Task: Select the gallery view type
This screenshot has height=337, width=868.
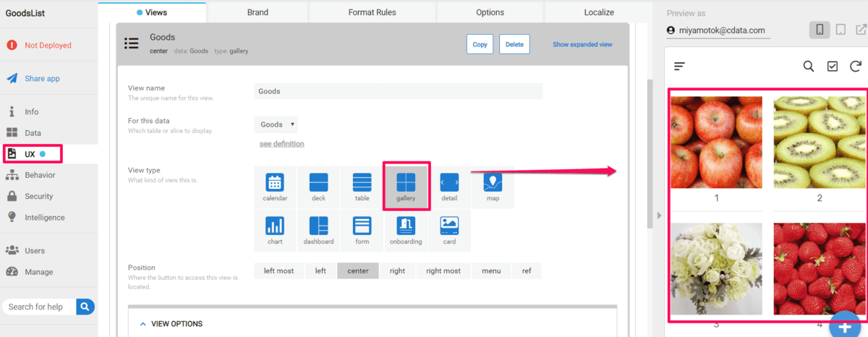Action: [x=406, y=187]
